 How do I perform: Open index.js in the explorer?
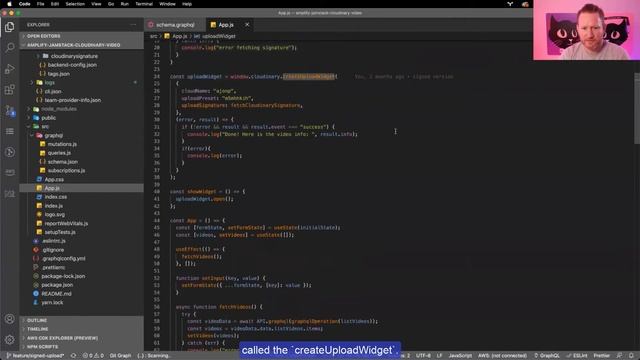(53, 206)
